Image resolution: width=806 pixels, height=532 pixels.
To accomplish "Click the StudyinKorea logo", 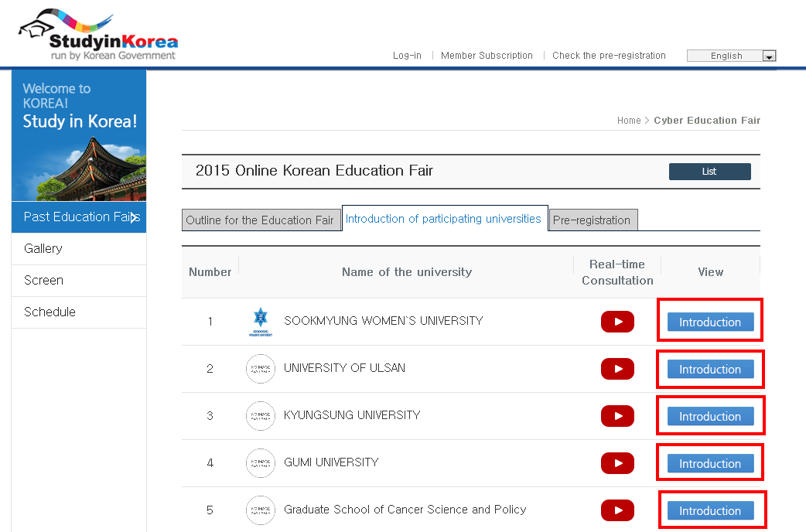I will pos(98,36).
